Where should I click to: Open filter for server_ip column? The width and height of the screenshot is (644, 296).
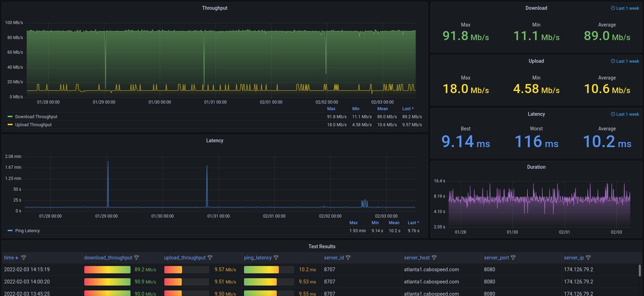click(588, 258)
